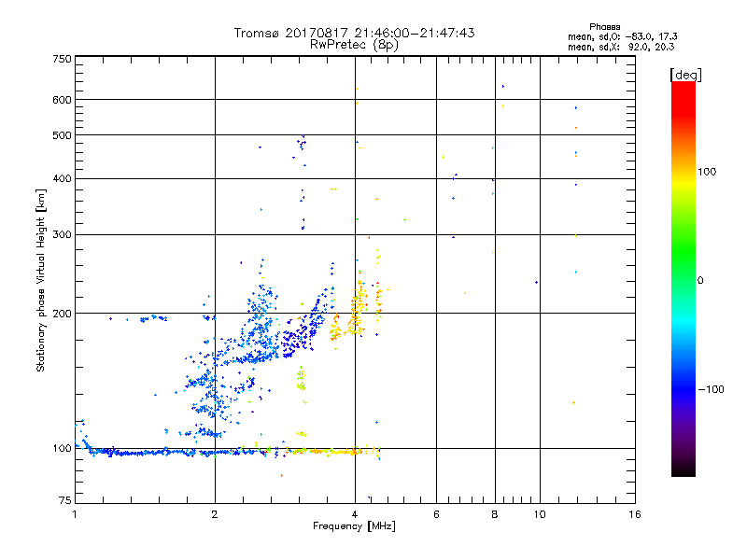747x560 pixels.
Task: Click the colorbar label '-100'
Action: [712, 389]
